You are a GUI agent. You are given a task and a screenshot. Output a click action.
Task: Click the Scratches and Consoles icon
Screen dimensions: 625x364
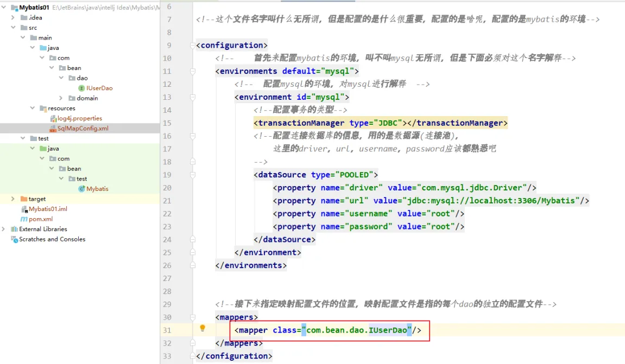[x=14, y=239]
